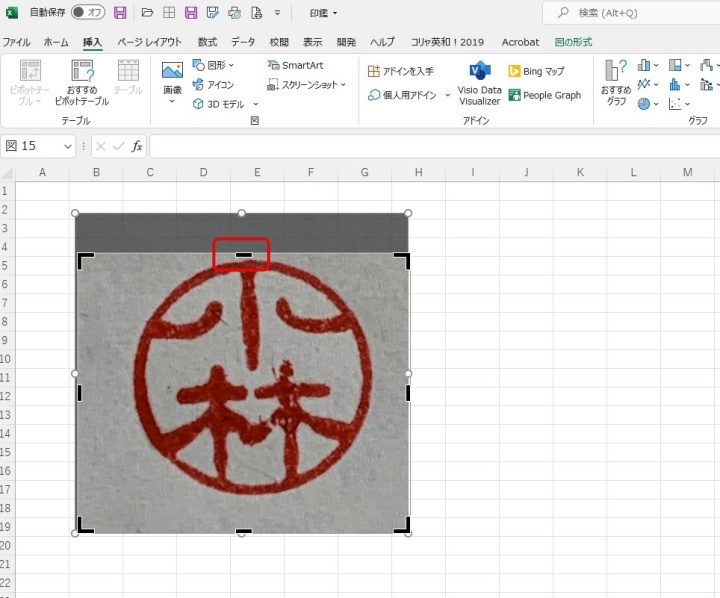Click the left-middle crop handle
The image size is (720, 598).
[x=80, y=393]
